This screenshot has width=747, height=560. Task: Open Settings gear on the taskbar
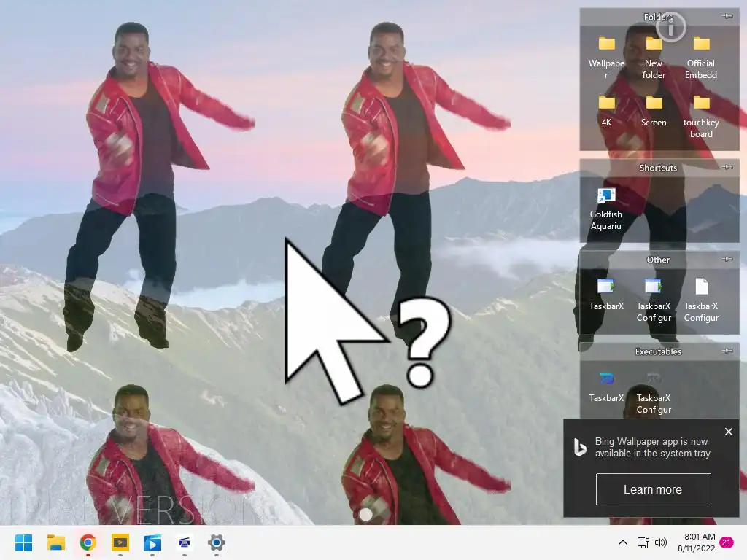pyautogui.click(x=216, y=542)
